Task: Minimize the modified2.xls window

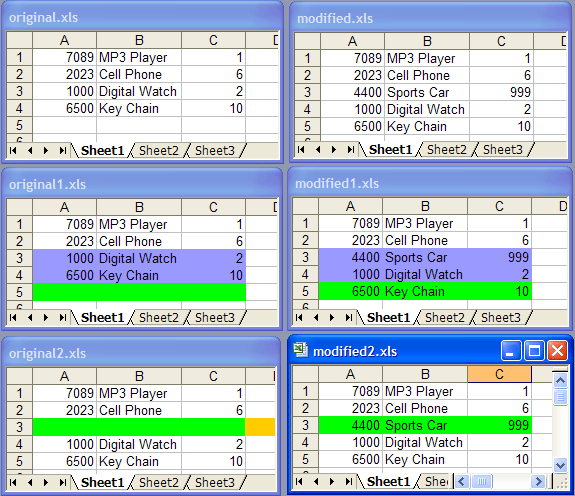Action: (x=511, y=351)
